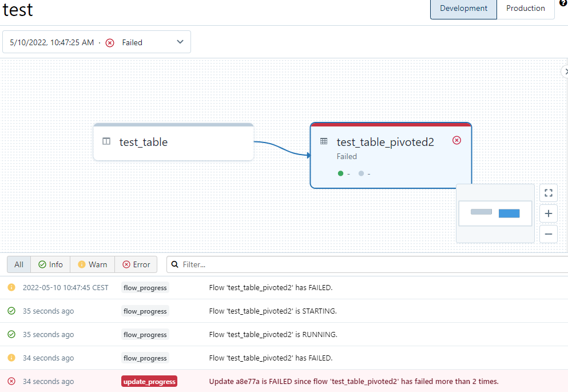Click the fullscreen fit-view icon
Screen dimensions: 568x392
click(548, 193)
